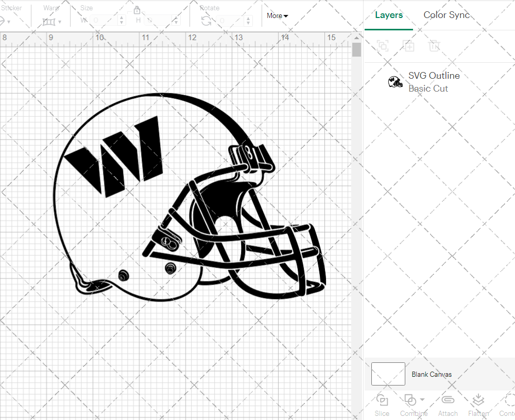Open the More dropdown
The height and width of the screenshot is (420, 515).
coord(277,15)
